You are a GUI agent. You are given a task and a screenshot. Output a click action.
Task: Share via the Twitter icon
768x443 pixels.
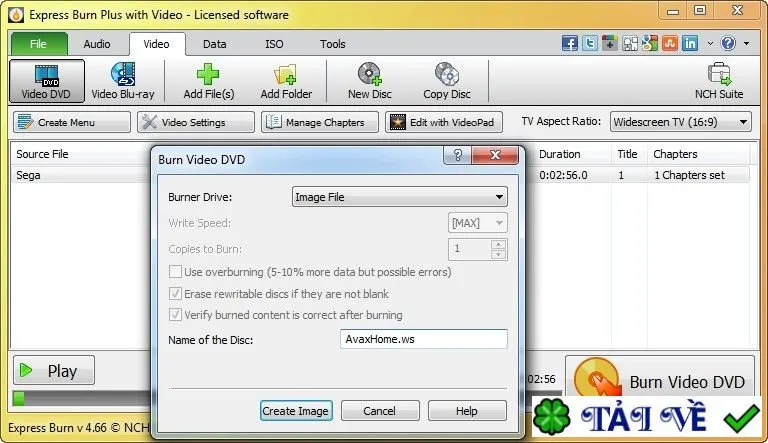point(590,44)
